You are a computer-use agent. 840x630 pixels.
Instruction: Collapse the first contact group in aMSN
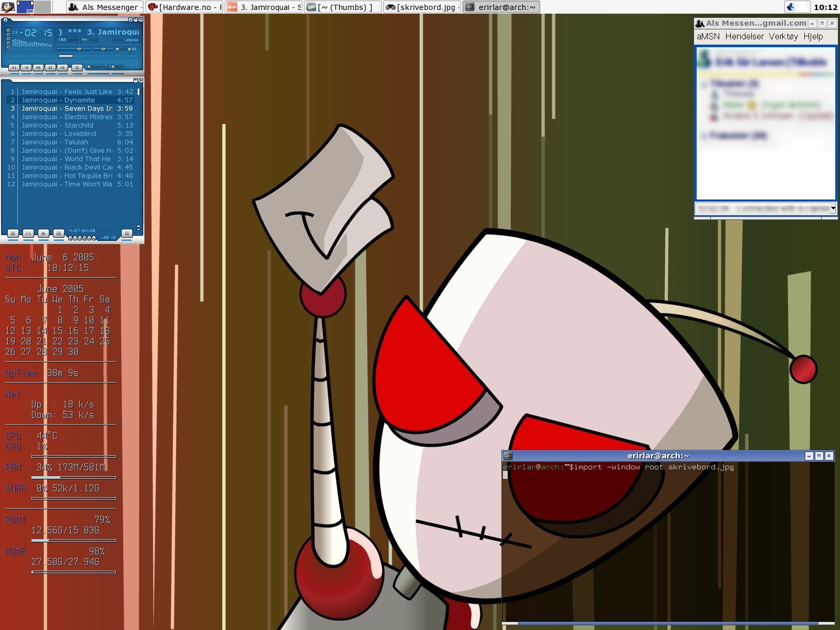[x=704, y=84]
